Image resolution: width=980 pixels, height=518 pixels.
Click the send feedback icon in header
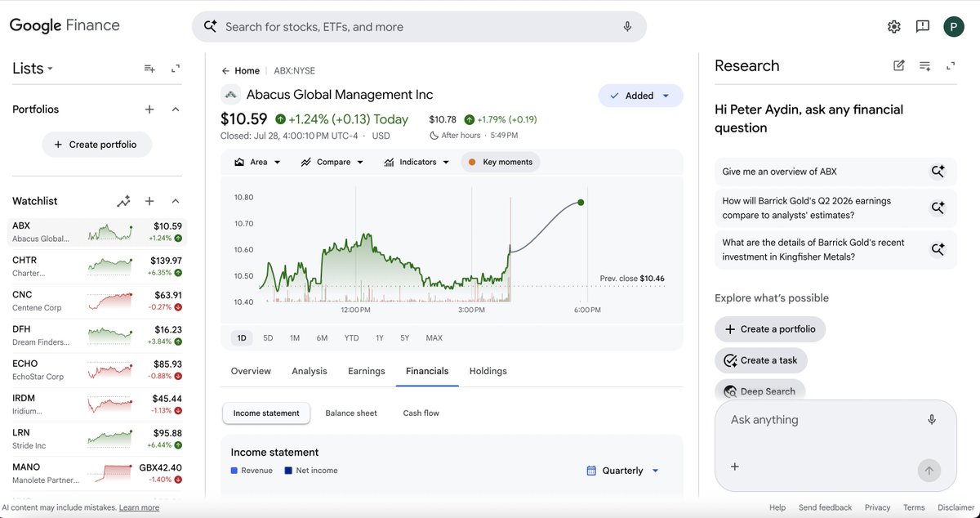[x=923, y=26]
